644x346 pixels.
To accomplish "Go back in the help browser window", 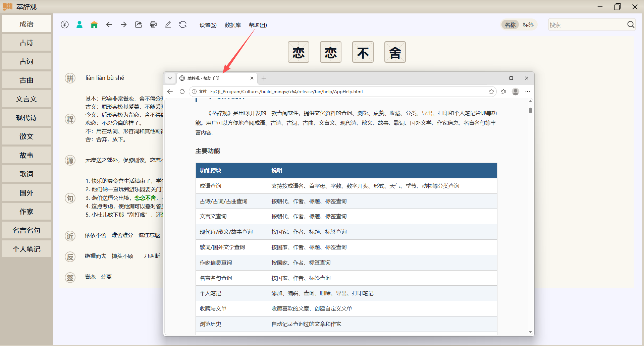I will [170, 92].
